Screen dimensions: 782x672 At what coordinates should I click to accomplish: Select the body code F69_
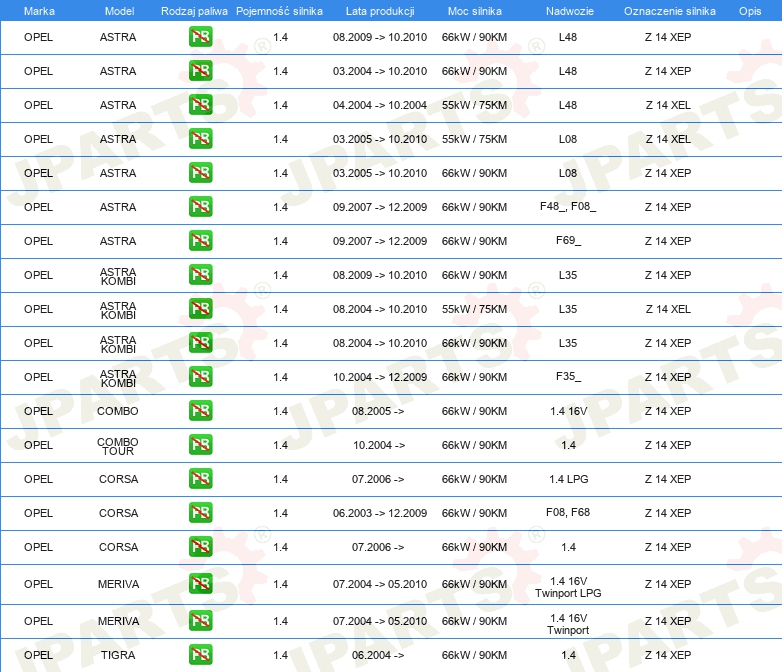568,240
